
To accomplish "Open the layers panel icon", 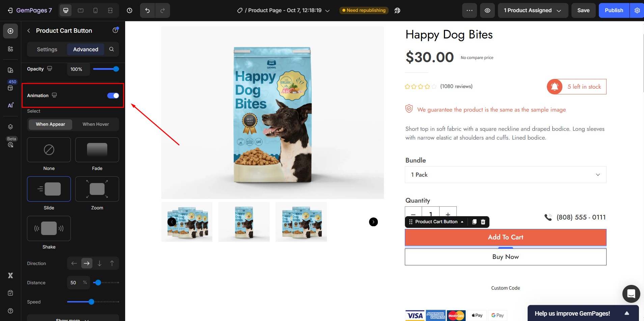I will [10, 127].
